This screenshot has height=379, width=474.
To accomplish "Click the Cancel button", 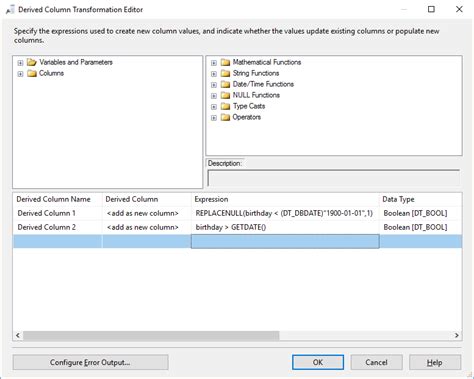I will tap(376, 362).
